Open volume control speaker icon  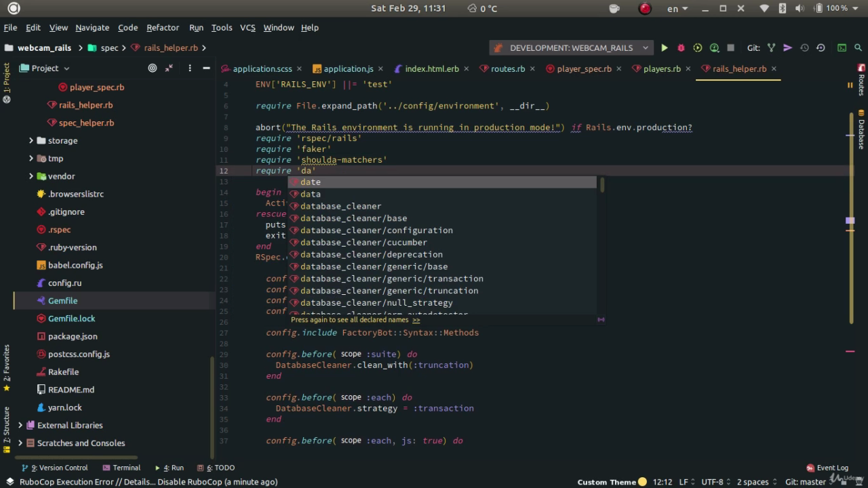click(799, 8)
